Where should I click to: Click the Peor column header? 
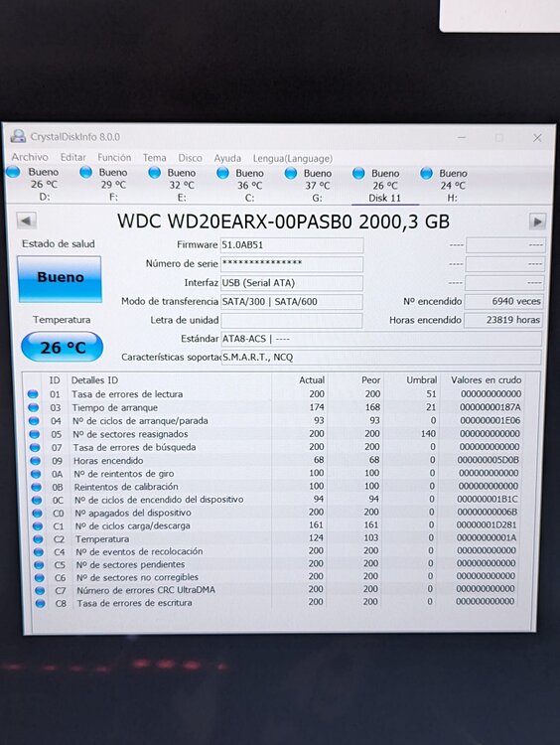(370, 380)
